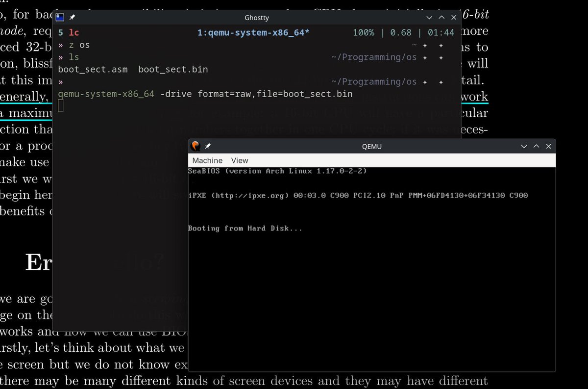Screen dimensions: 588x389
Task: Toggle the pin icon on the QEMU window
Action: [208, 146]
